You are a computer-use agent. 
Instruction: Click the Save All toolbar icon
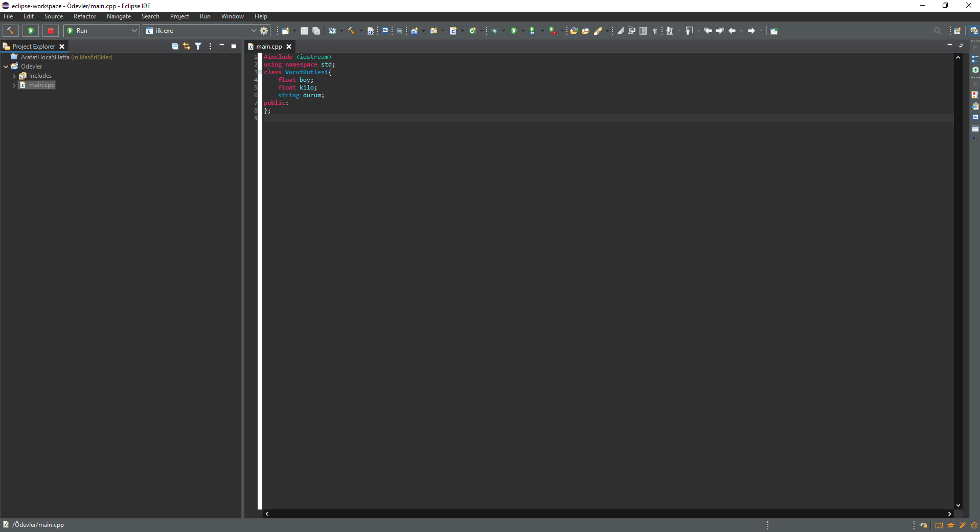click(316, 31)
